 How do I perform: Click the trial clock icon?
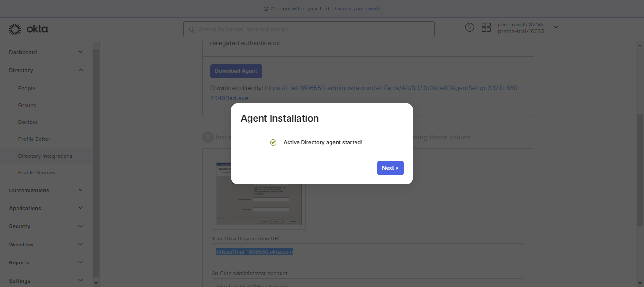[x=266, y=9]
